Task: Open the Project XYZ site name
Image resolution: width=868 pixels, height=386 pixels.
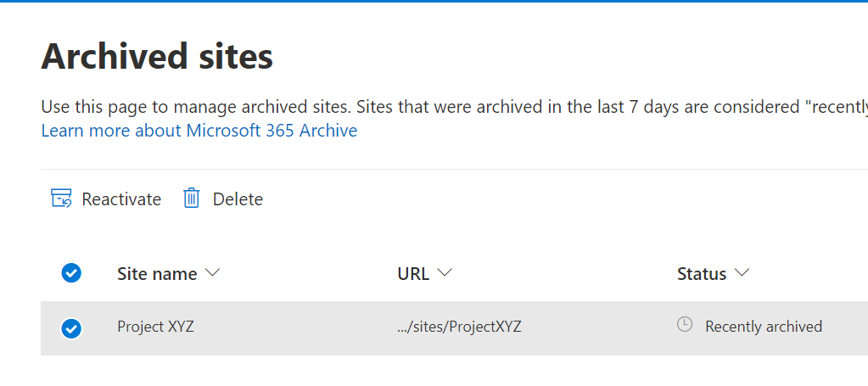Action: pyautogui.click(x=155, y=327)
